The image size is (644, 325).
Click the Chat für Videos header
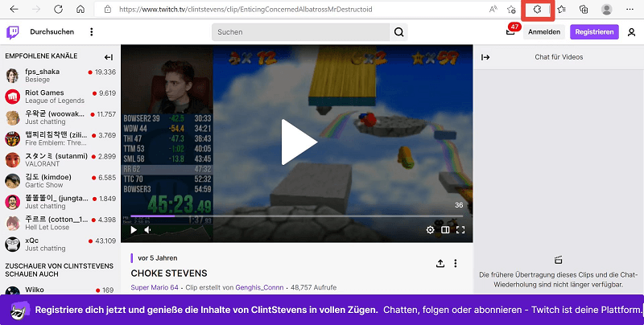point(559,57)
